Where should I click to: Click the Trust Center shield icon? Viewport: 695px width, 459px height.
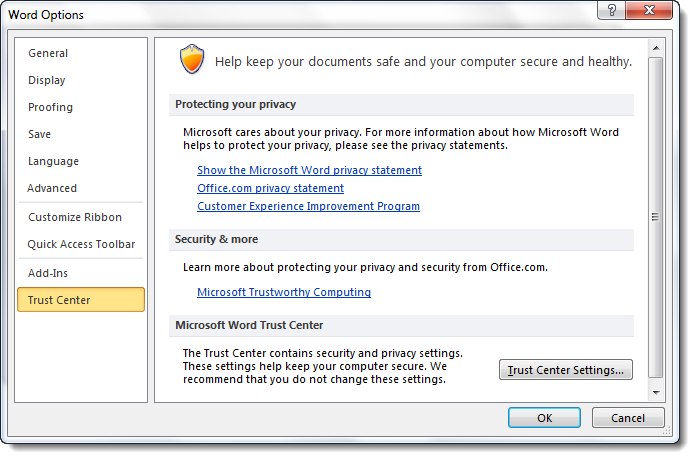190,60
